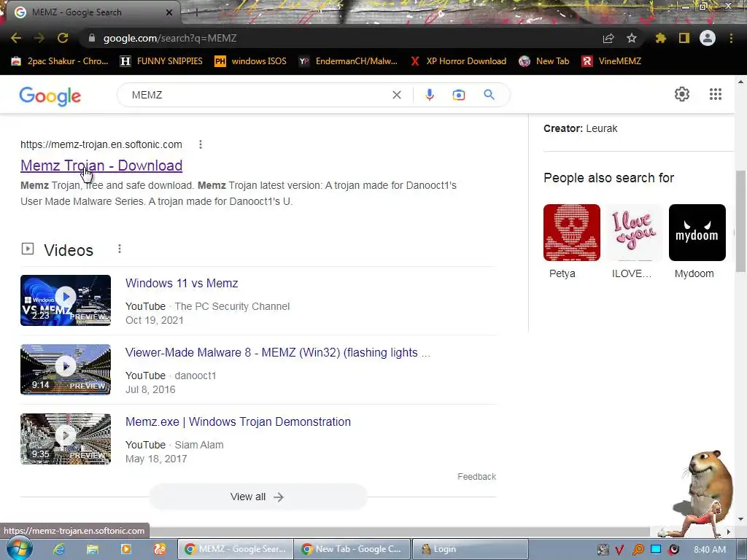The image size is (747, 560).
Task: Open the Chrome extensions puzzle icon
Action: tap(660, 38)
